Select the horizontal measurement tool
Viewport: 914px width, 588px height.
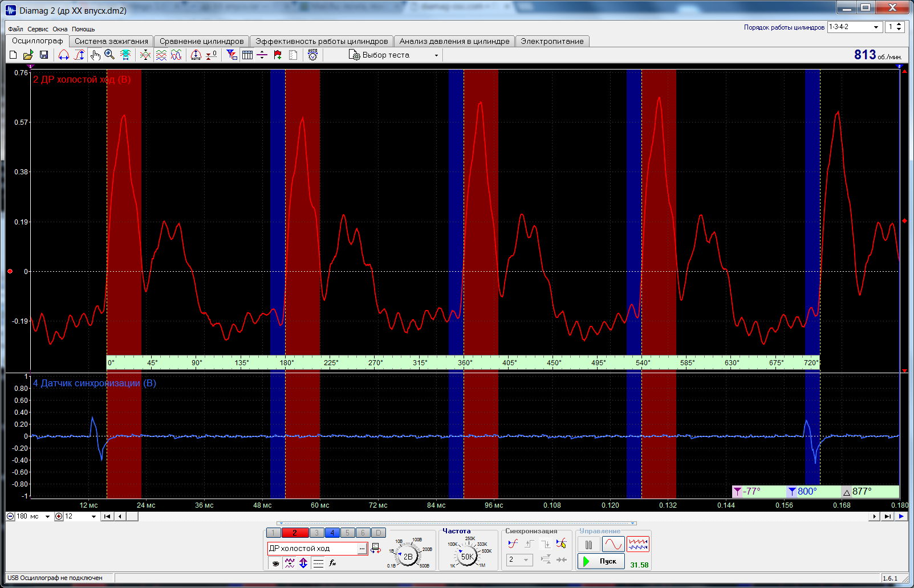[64, 55]
